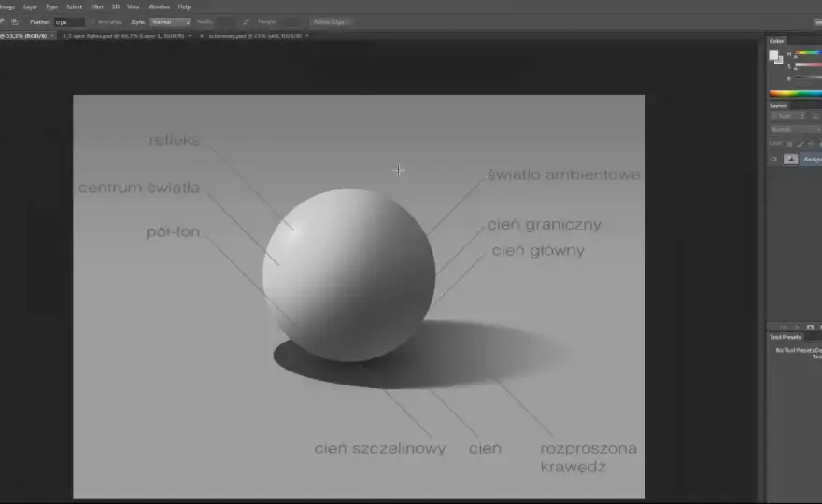The width and height of the screenshot is (822, 504).
Task: Click the add layer mask icon
Action: click(810, 327)
